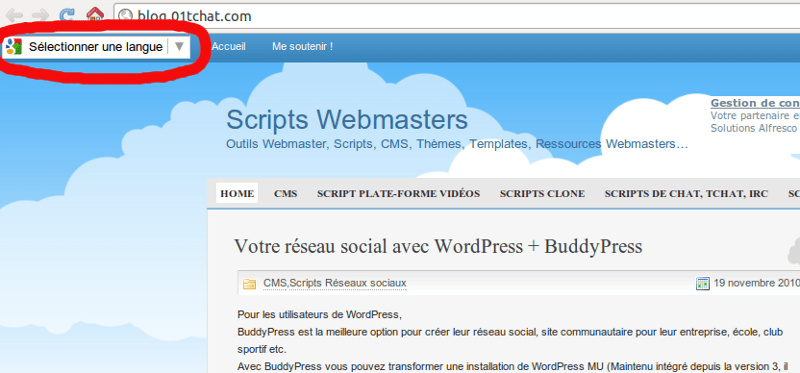Click 'Solutions Alfresco' ad text
Viewport: 800px width, 373px height.
pos(754,128)
